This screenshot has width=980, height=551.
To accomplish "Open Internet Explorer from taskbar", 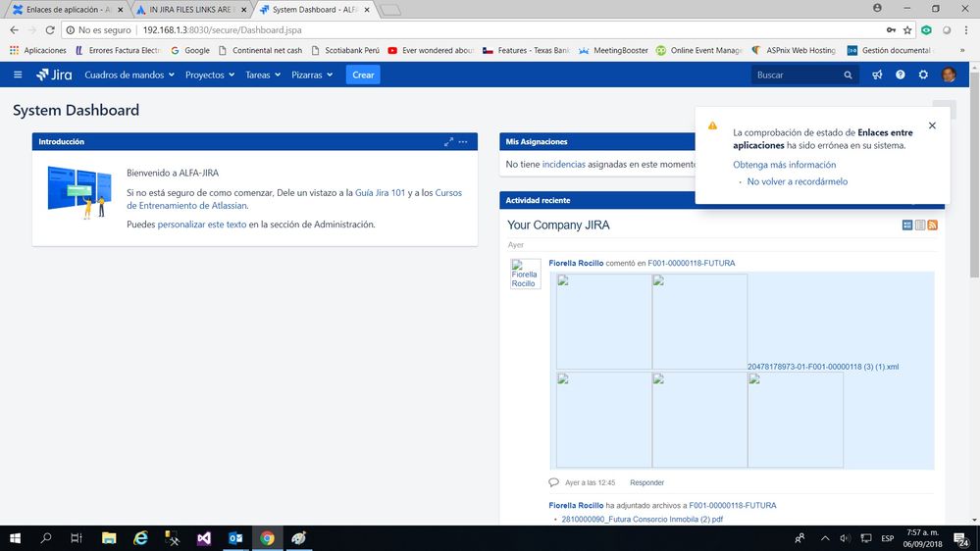I will [141, 538].
